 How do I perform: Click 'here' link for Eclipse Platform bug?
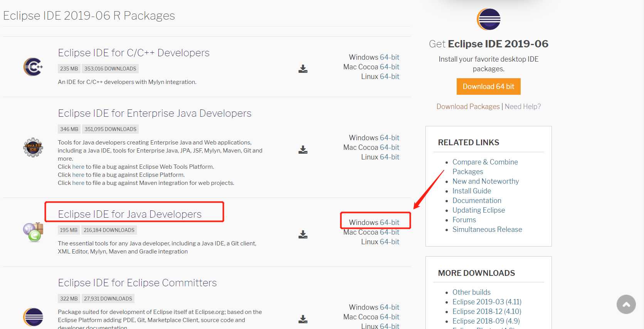click(x=78, y=175)
